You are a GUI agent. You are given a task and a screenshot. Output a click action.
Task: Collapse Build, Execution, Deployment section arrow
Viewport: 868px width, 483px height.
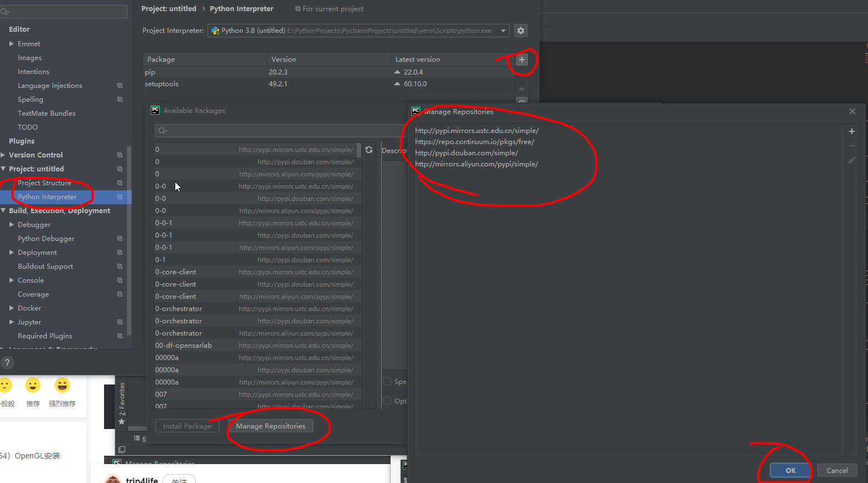click(3, 211)
